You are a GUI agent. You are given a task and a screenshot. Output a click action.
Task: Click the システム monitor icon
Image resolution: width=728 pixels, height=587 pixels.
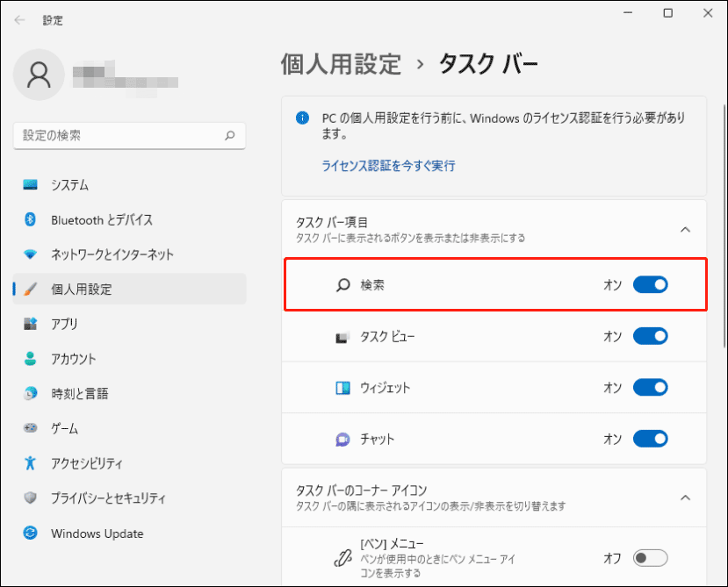[30, 184]
